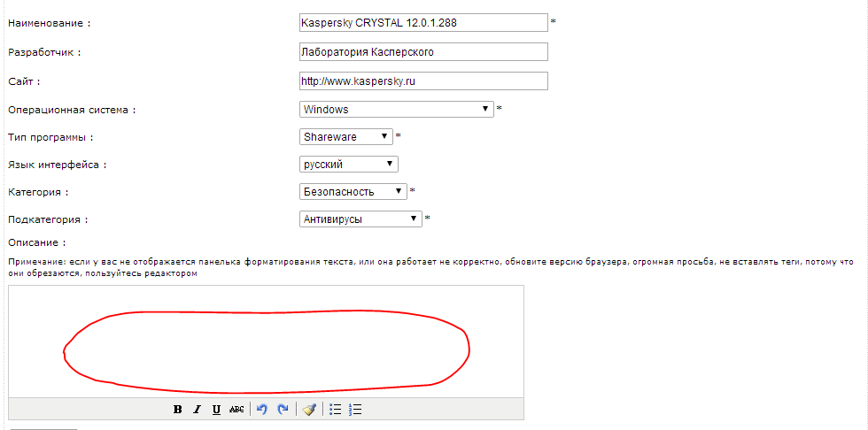
Task: Click the redo arrow in the editor
Action: click(283, 410)
